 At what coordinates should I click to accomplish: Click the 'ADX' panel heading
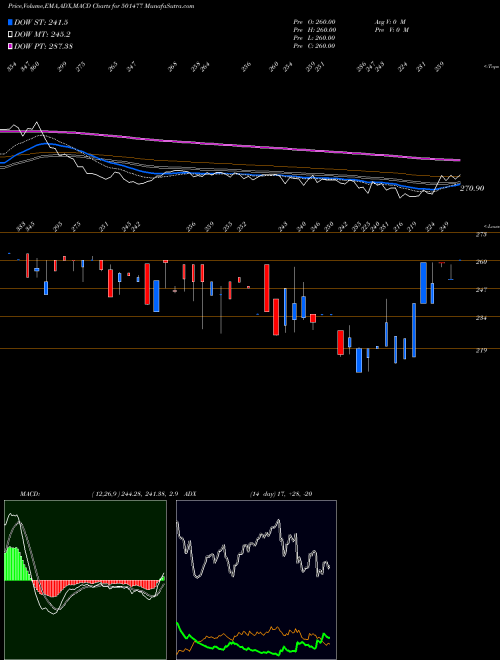(x=191, y=494)
